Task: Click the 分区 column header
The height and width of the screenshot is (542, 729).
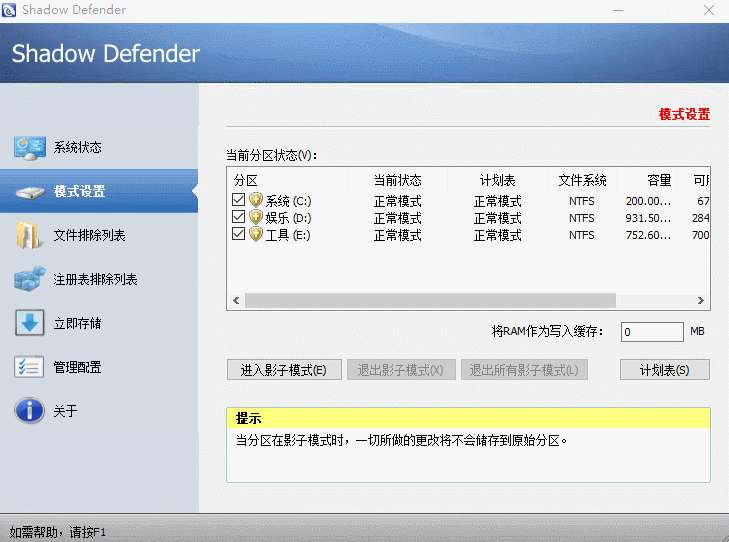Action: (x=287, y=180)
